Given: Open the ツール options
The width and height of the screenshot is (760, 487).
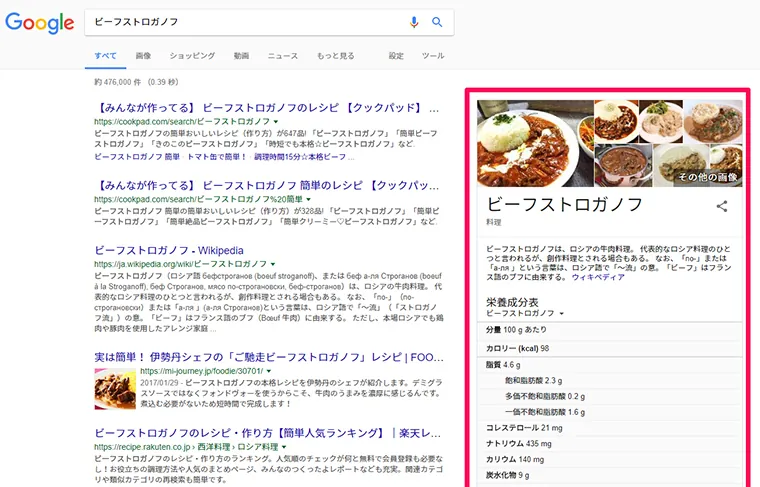Looking at the screenshot, I should (x=433, y=56).
